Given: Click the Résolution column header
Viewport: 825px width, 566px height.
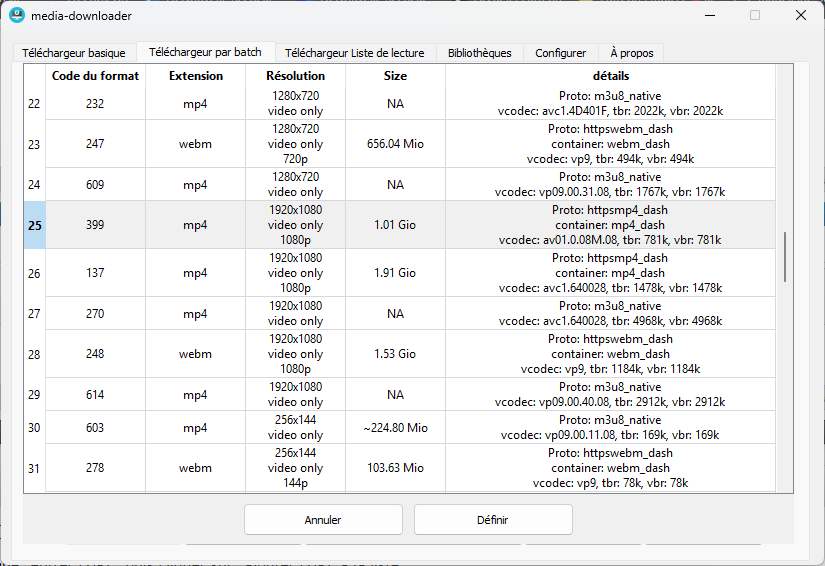Looking at the screenshot, I should (x=296, y=76).
